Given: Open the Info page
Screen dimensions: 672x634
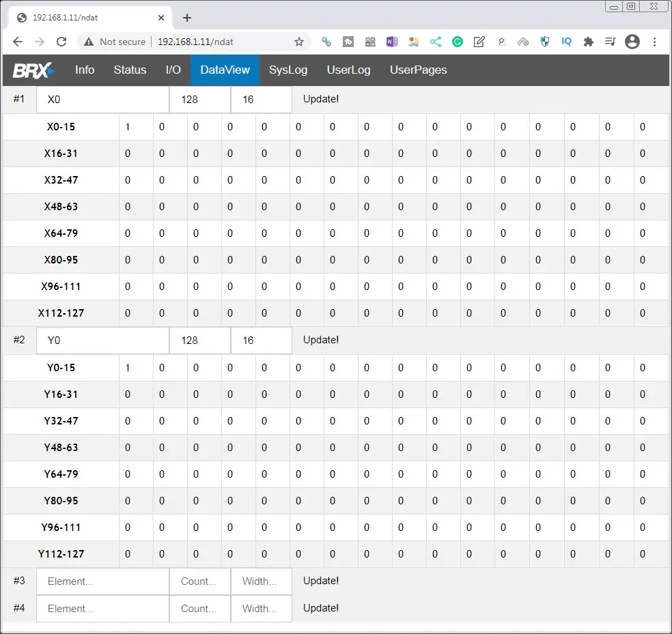Looking at the screenshot, I should pos(85,70).
